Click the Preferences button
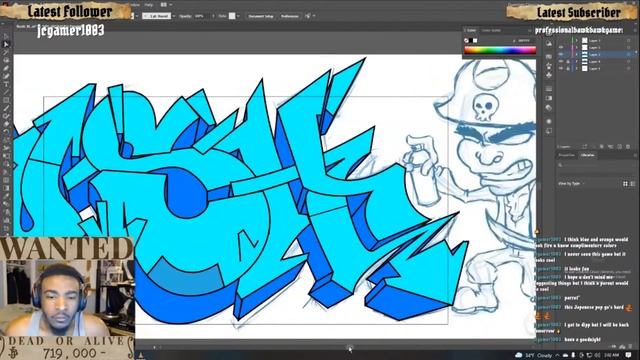 (290, 16)
